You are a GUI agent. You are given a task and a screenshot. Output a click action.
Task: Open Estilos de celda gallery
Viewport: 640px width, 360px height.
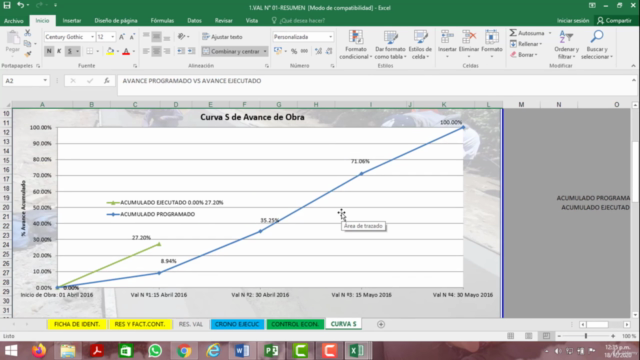click(x=420, y=44)
